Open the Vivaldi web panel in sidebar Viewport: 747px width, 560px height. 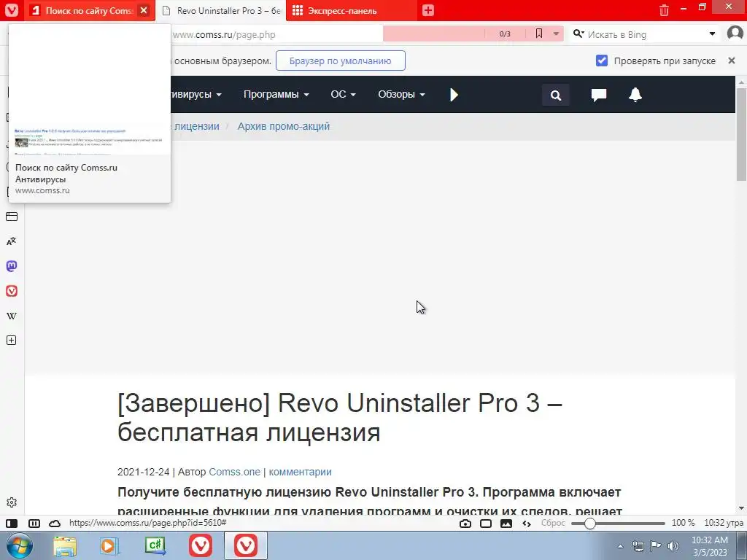point(12,291)
